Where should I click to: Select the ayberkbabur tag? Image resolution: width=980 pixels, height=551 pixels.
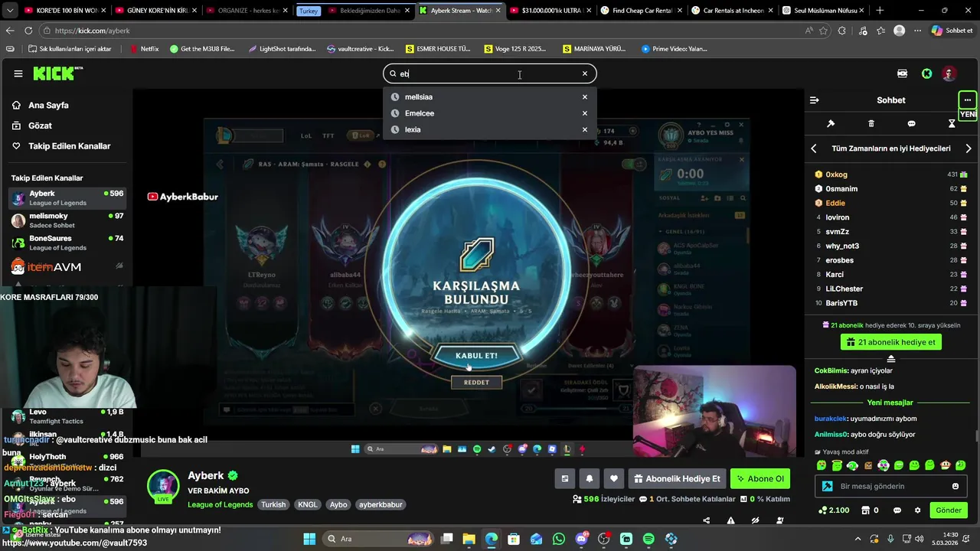(x=381, y=505)
